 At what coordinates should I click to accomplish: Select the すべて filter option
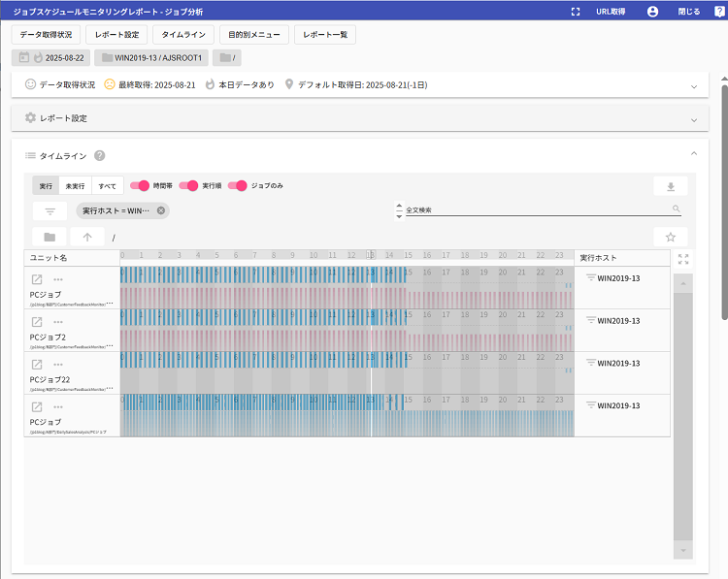(x=107, y=185)
